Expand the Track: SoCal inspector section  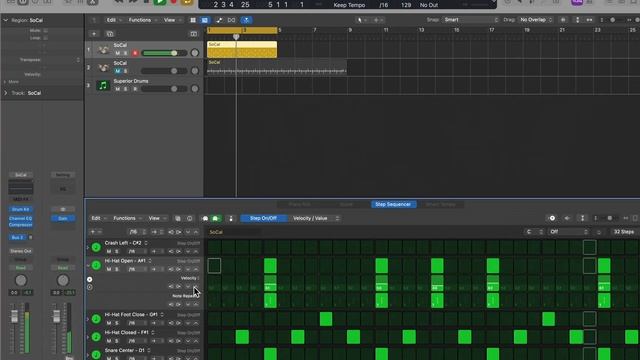pos(5,93)
